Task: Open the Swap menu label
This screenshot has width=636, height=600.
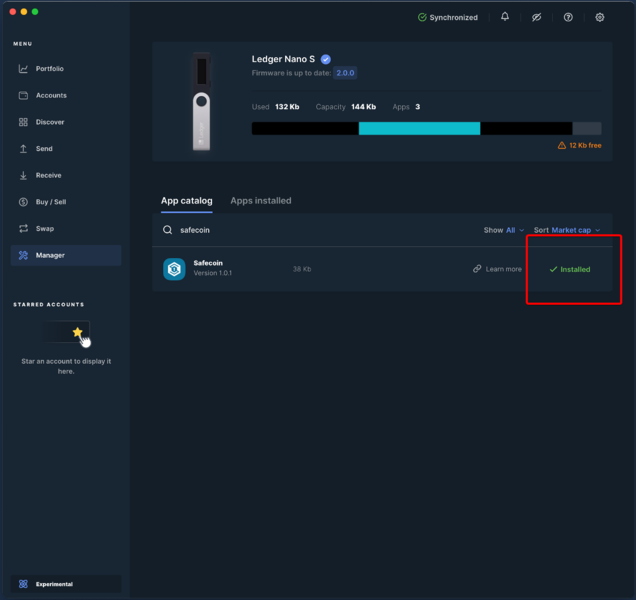Action: coord(45,228)
